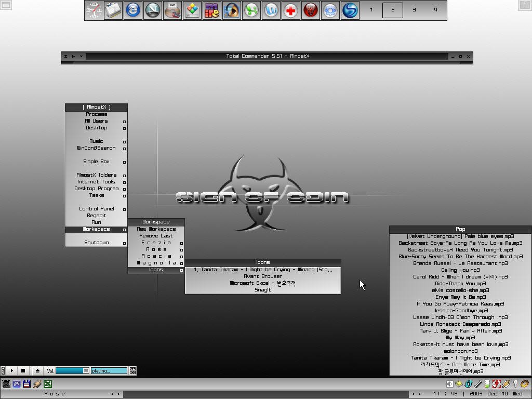Switch to SnagIt in Icons list
This screenshot has height=399, width=532.
click(x=263, y=290)
